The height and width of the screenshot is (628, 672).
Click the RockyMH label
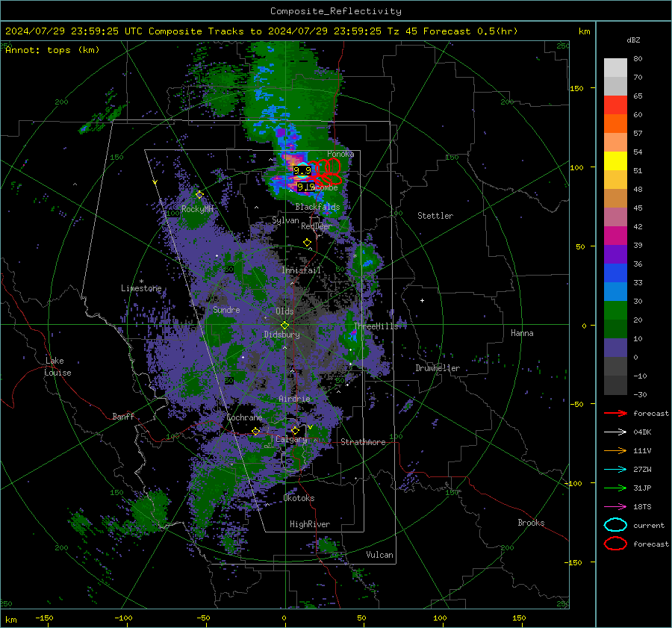[197, 209]
